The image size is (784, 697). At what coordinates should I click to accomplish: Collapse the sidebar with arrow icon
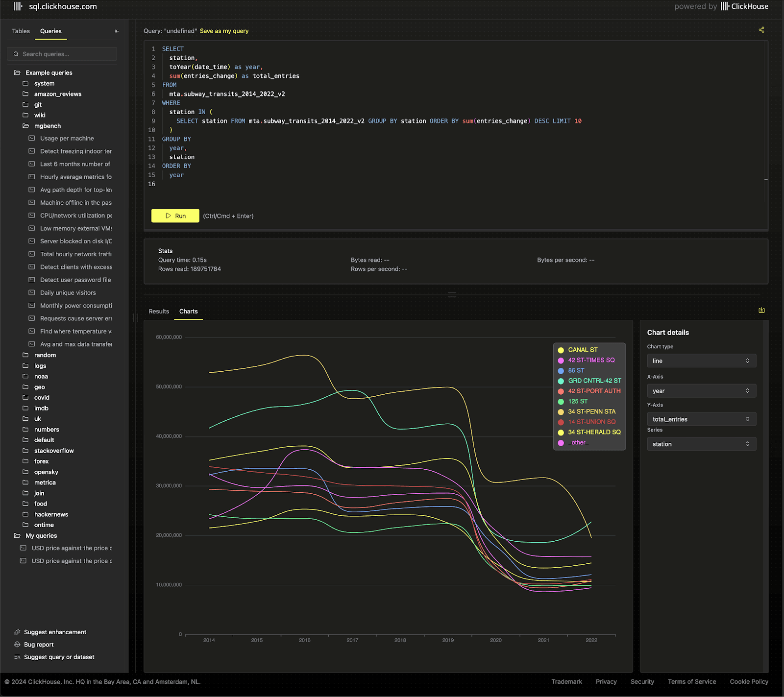tap(117, 31)
